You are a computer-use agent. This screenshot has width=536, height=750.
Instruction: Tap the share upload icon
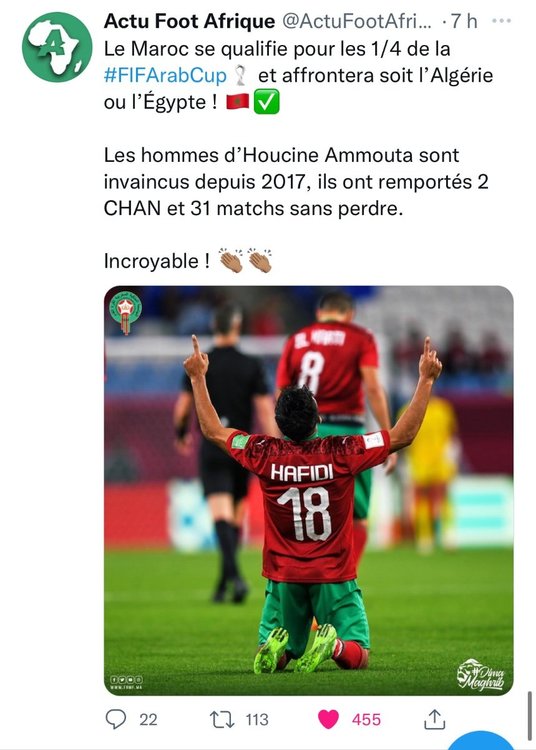[x=435, y=719]
